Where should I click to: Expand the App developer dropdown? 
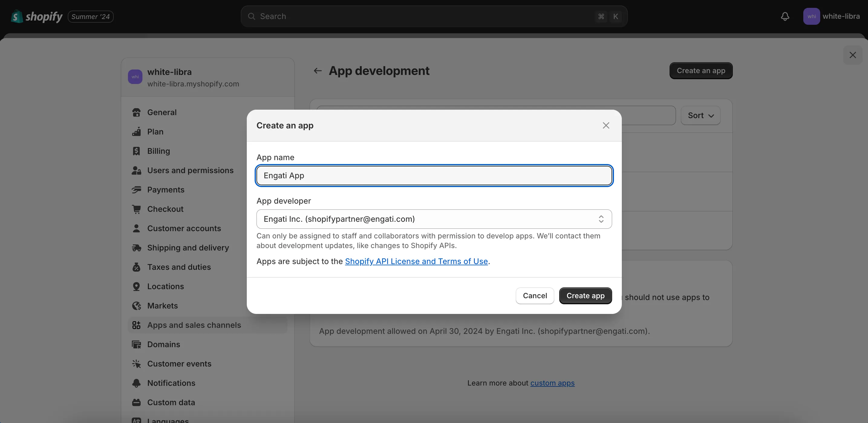click(x=434, y=219)
